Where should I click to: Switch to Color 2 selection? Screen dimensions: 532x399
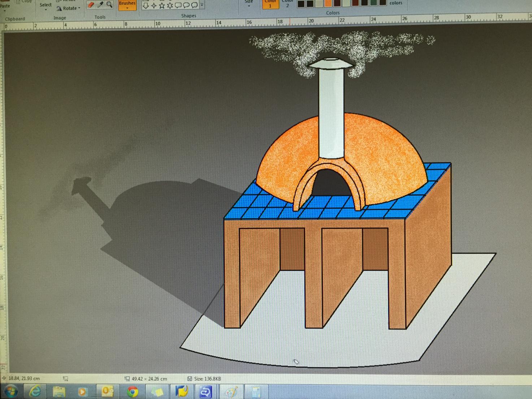[x=287, y=4]
